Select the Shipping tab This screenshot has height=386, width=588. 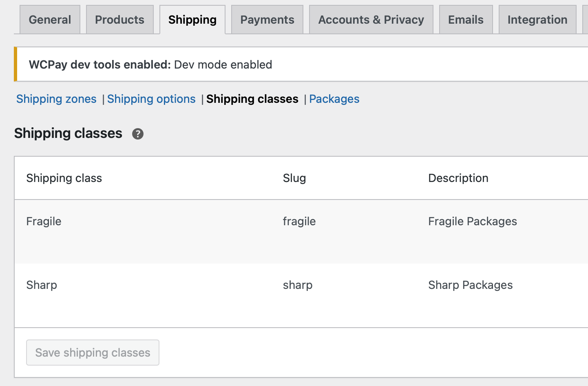click(x=192, y=20)
